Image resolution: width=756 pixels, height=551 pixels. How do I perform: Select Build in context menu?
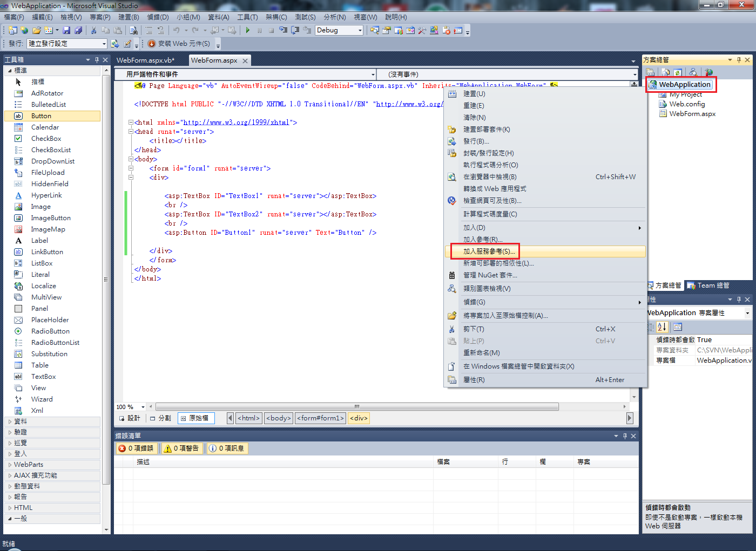(x=545, y=94)
